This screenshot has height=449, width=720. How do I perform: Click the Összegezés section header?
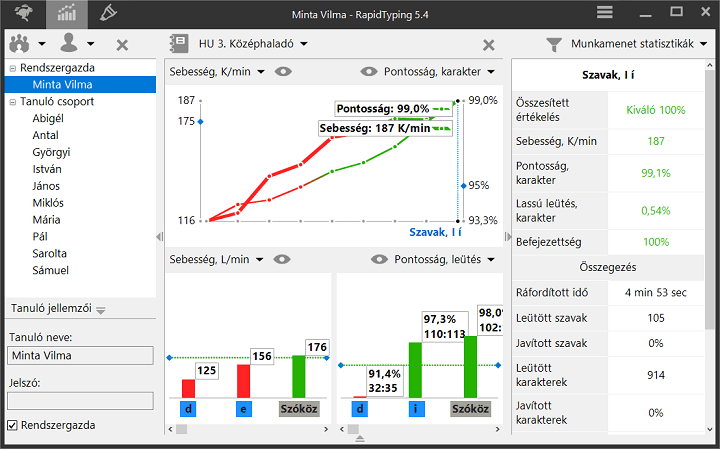[608, 268]
